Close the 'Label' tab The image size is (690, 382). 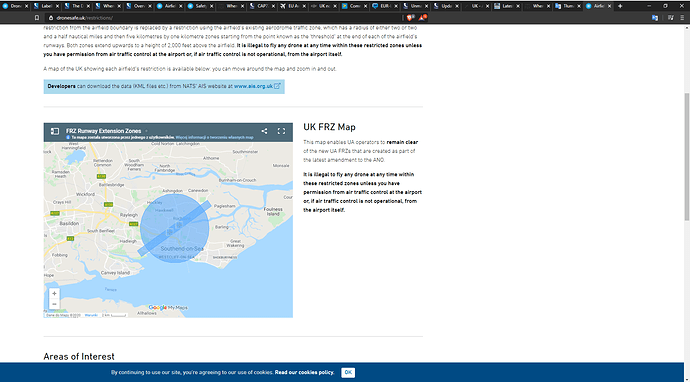[x=56, y=6]
